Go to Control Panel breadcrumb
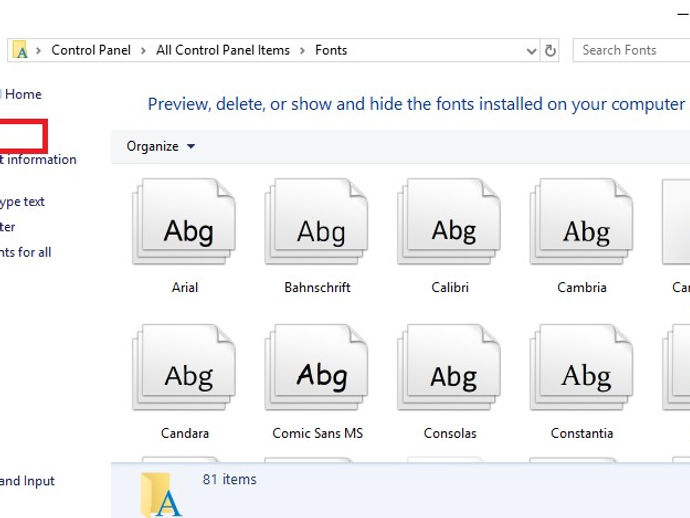The image size is (690, 518). (x=91, y=50)
